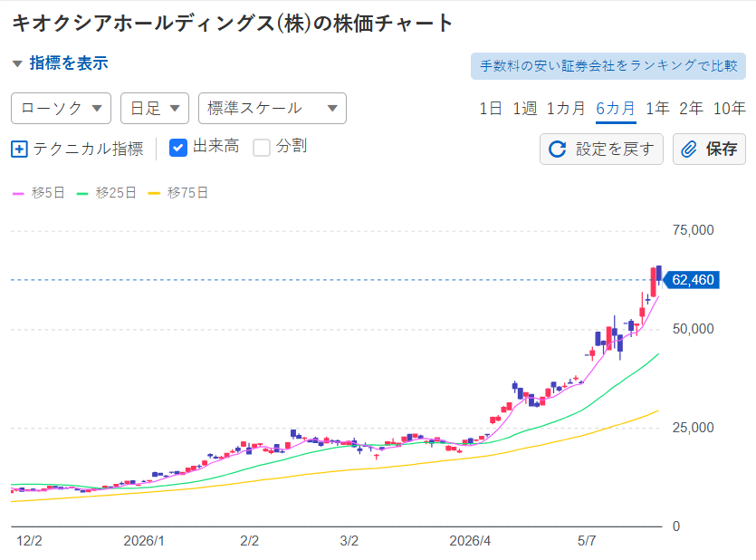Click the paperclip icon on 保存
This screenshot has height=560, width=756.
689,149
